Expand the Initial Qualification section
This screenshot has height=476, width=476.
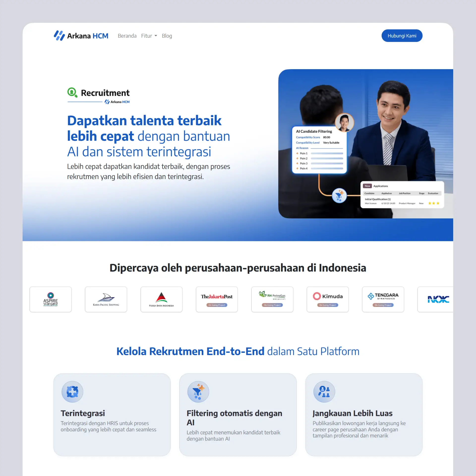[x=377, y=199]
